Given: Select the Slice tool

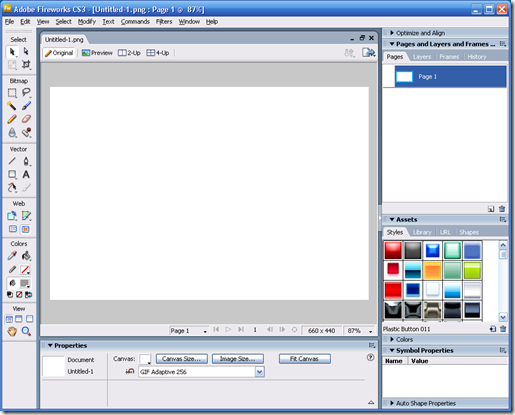Looking at the screenshot, I should (x=26, y=216).
